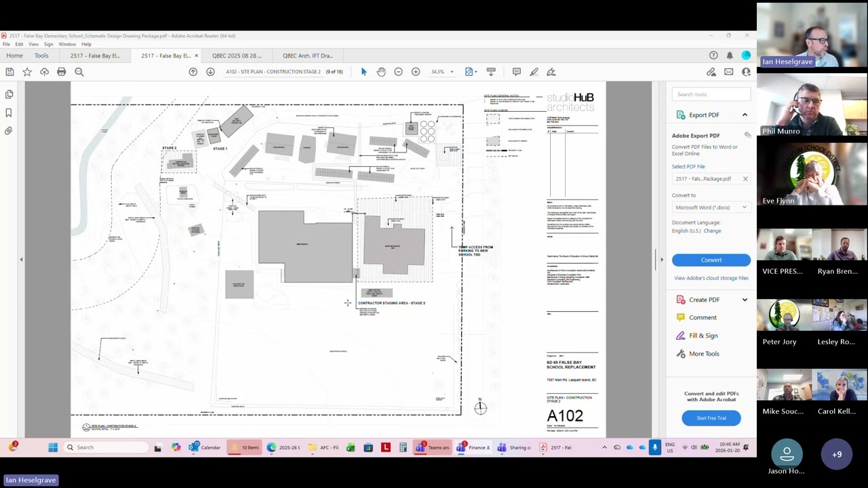
Task: Open More Tools
Action: coord(704,354)
